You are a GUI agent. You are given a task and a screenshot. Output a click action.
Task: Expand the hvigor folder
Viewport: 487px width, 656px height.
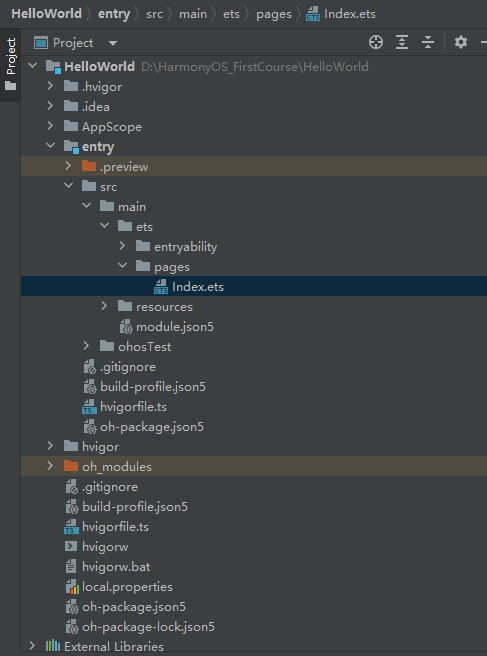(50, 446)
